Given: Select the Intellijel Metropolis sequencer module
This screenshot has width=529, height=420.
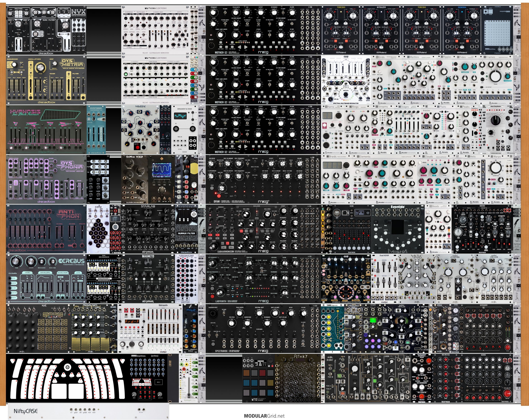Looking at the screenshot, I should [150, 329].
